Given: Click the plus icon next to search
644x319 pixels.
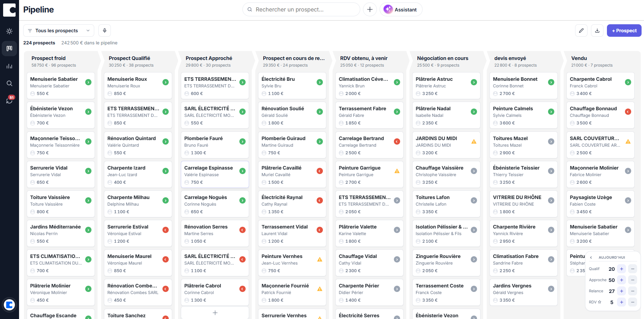Looking at the screenshot, I should coord(370,9).
